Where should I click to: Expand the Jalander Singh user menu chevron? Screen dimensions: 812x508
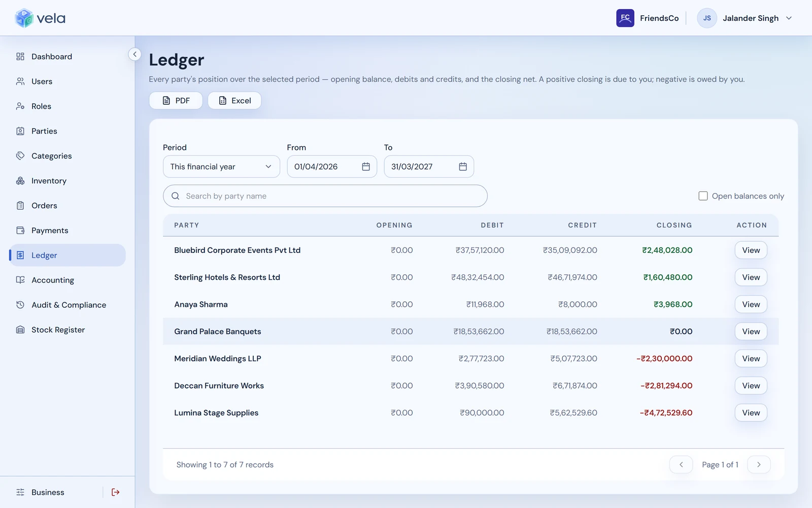tap(789, 18)
